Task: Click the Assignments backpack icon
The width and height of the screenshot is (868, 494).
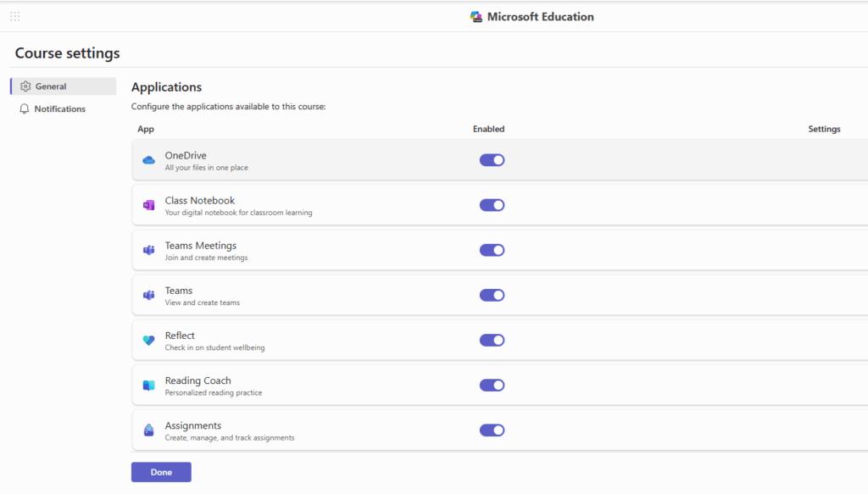Action: pos(149,430)
